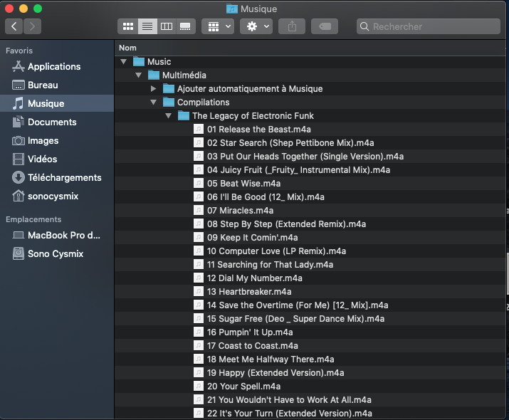
Task: Collapse The Legacy of Electronic Funk folder
Action: point(169,116)
